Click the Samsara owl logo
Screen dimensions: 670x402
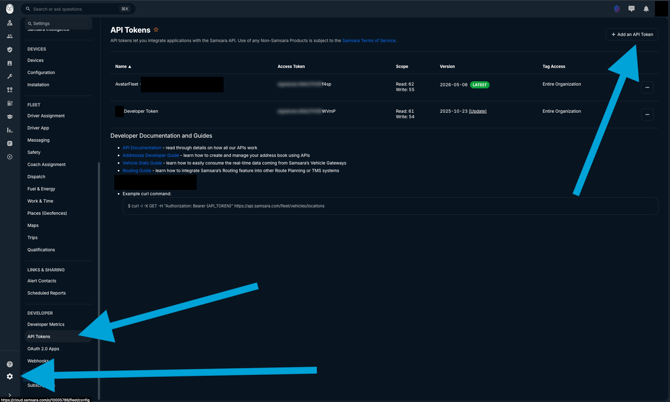(9, 9)
